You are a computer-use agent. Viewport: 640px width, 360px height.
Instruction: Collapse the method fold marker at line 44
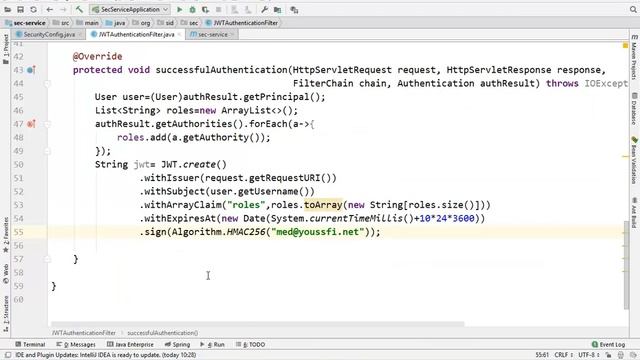pyautogui.click(x=47, y=84)
